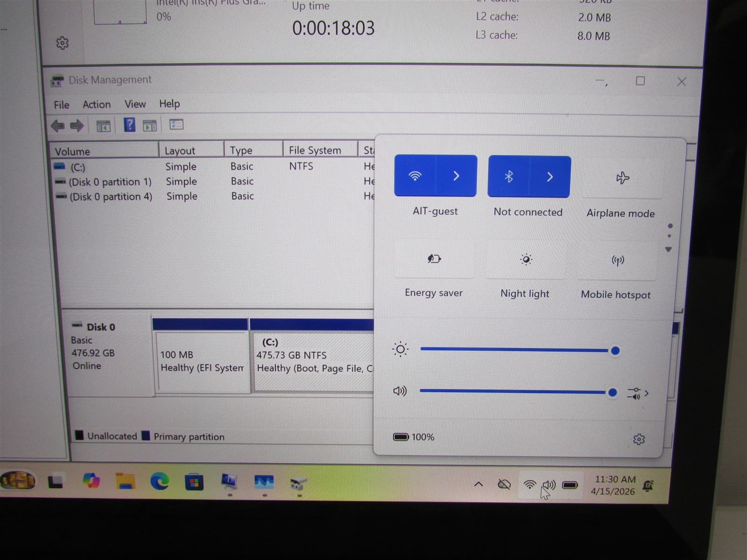Click the Forward arrow in Disk Management toolbar
This screenshot has width=747, height=560.
(77, 126)
